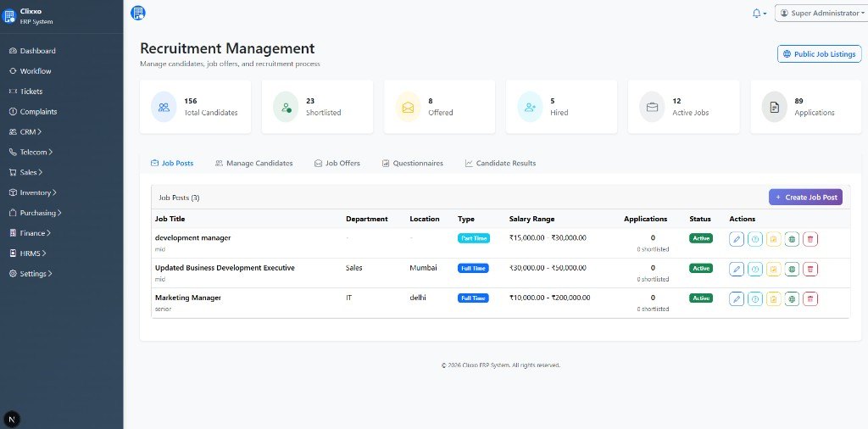Click the 'Sales' department cell
868x429 pixels.
click(354, 267)
